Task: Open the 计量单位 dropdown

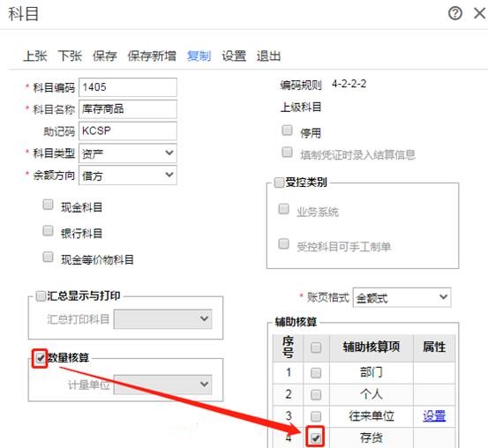Action: tap(162, 385)
